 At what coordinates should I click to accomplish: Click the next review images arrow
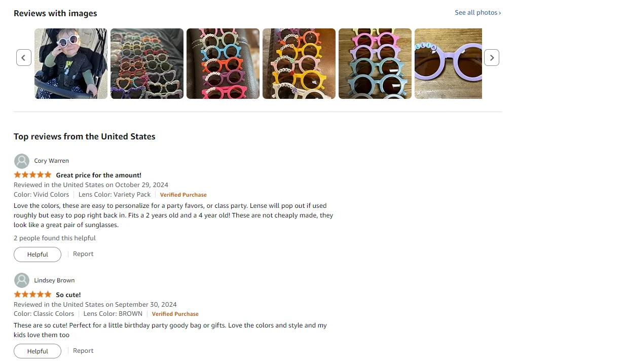492,58
